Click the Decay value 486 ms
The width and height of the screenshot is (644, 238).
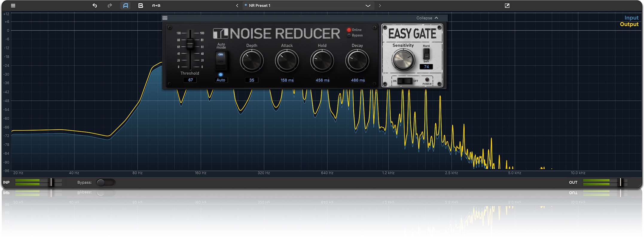[358, 80]
